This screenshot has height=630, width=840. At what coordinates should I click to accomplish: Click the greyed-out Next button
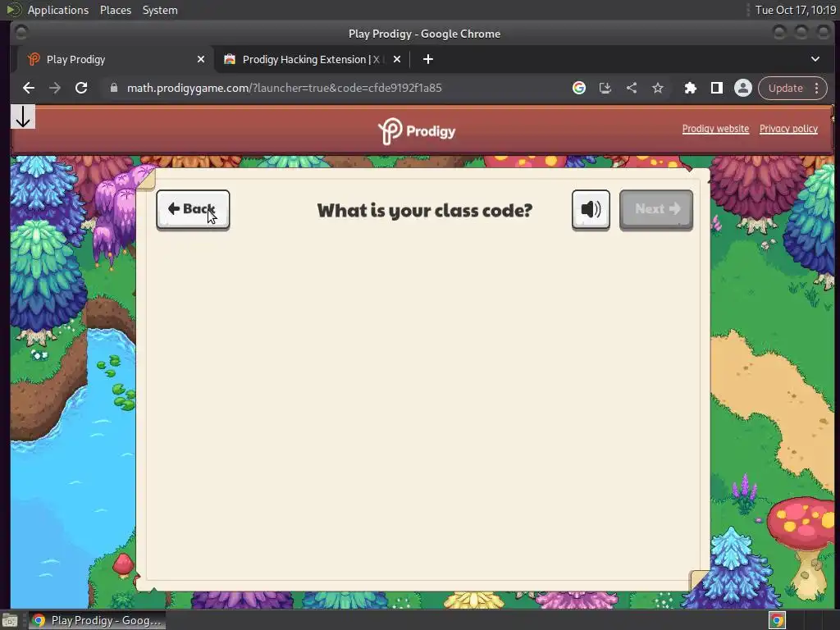click(x=655, y=209)
